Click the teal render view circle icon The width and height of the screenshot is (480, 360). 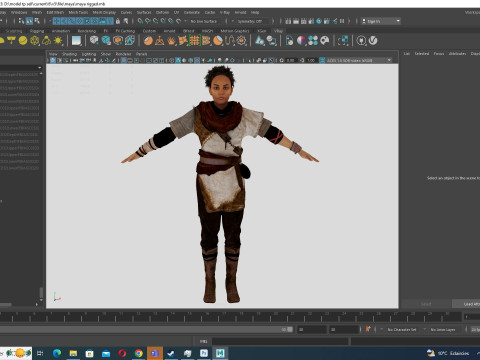click(x=319, y=21)
